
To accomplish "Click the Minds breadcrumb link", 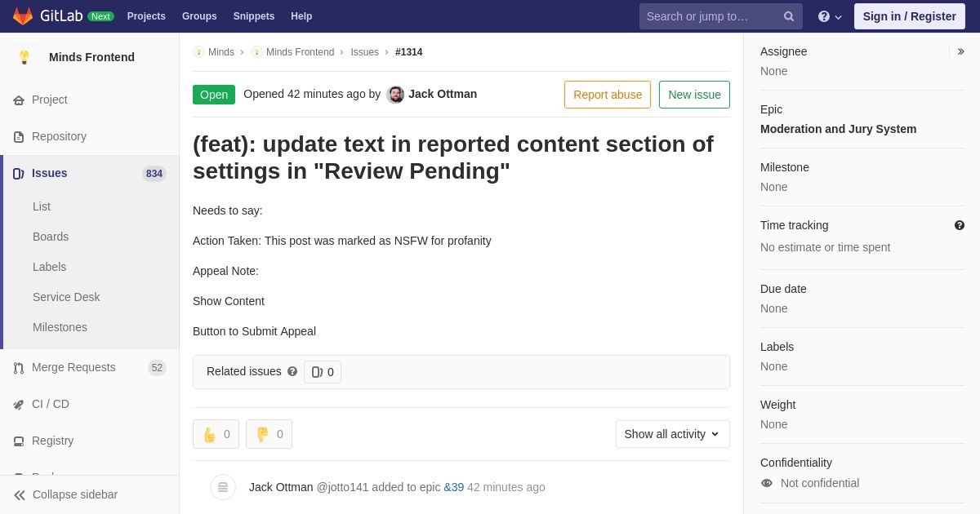I will coord(221,52).
